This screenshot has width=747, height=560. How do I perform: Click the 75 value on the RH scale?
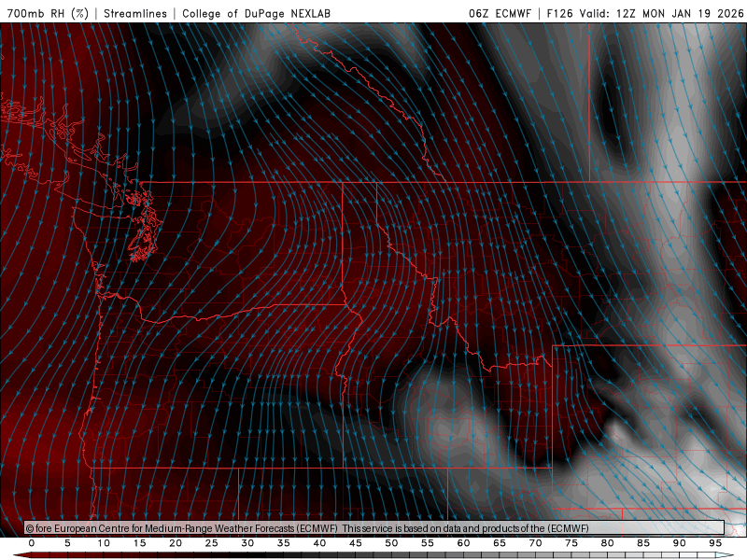pyautogui.click(x=571, y=543)
